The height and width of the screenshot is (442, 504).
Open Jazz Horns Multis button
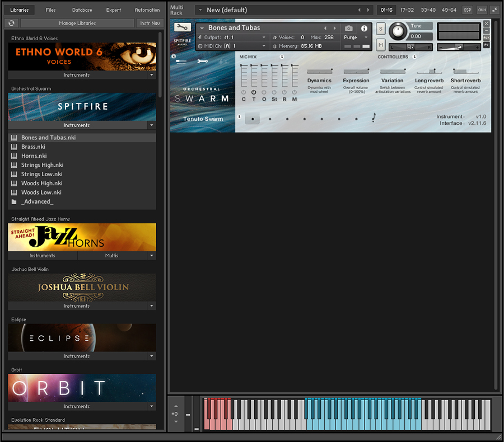pos(111,255)
